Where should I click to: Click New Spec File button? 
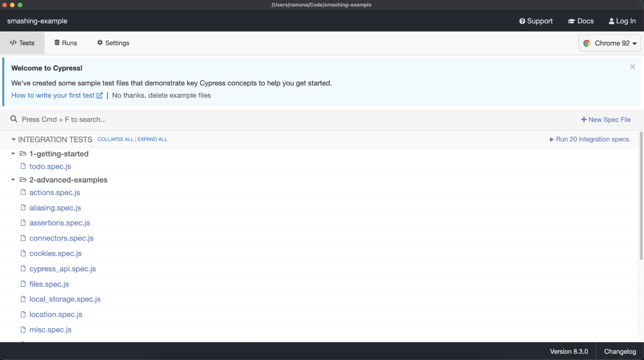606,120
